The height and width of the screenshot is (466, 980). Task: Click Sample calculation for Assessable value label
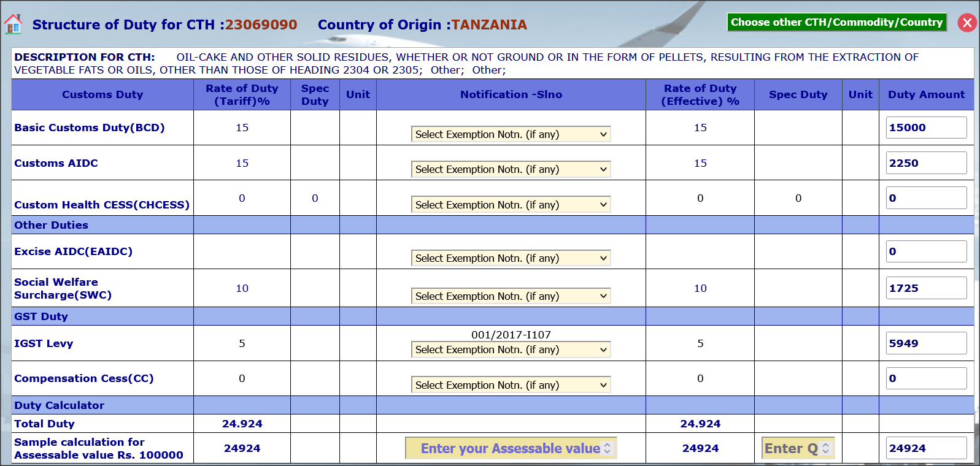98,448
